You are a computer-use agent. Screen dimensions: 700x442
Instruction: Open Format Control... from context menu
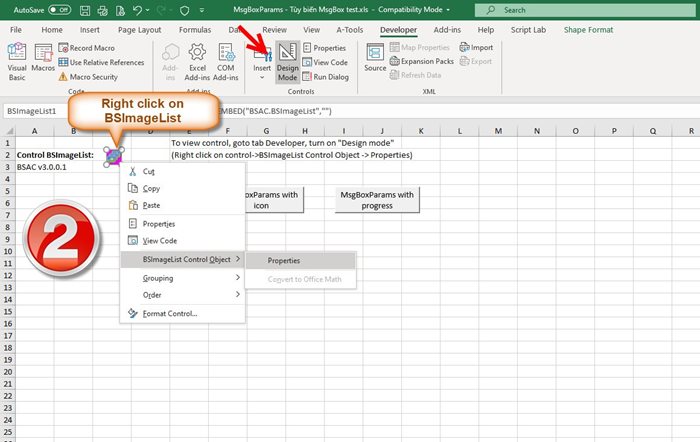(183, 313)
